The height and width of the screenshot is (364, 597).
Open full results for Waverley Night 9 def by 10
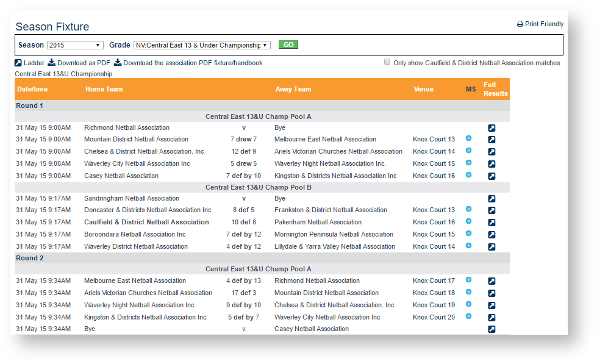pos(492,305)
